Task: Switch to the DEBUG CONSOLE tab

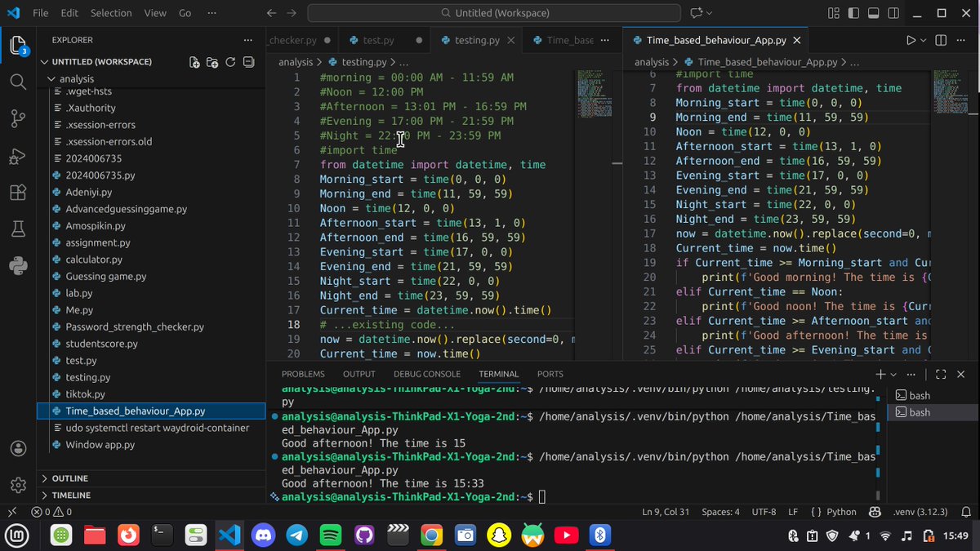Action: [427, 374]
